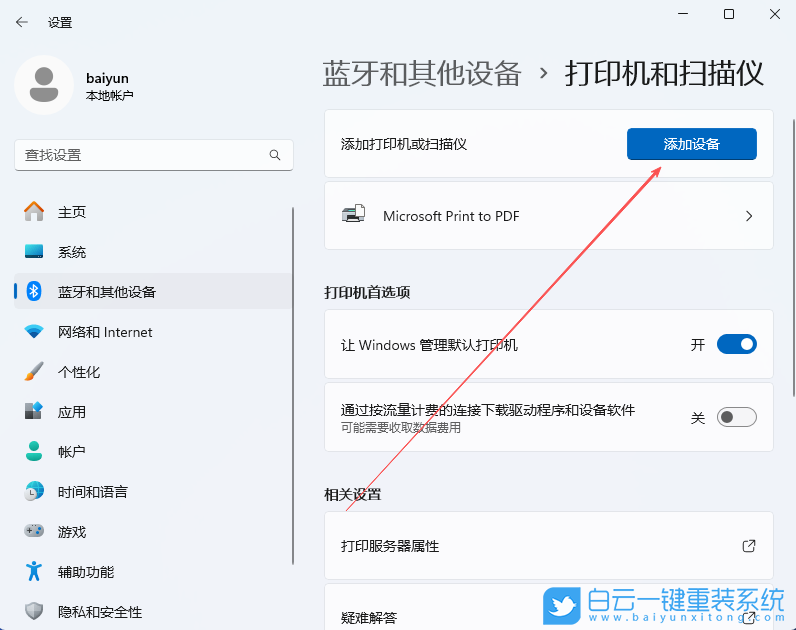Open 疑难解答 link
Screen dimensions: 796x630
pos(549,609)
